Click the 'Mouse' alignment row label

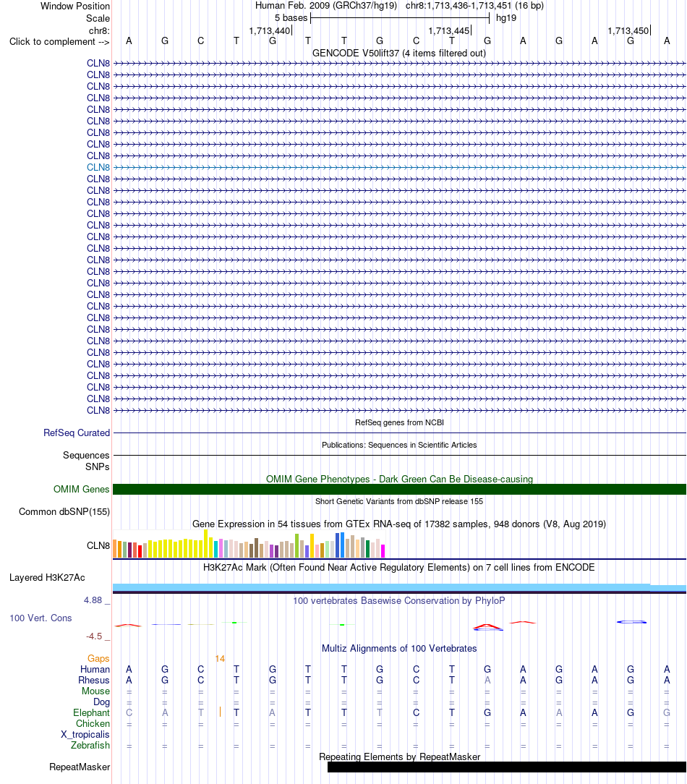click(95, 691)
